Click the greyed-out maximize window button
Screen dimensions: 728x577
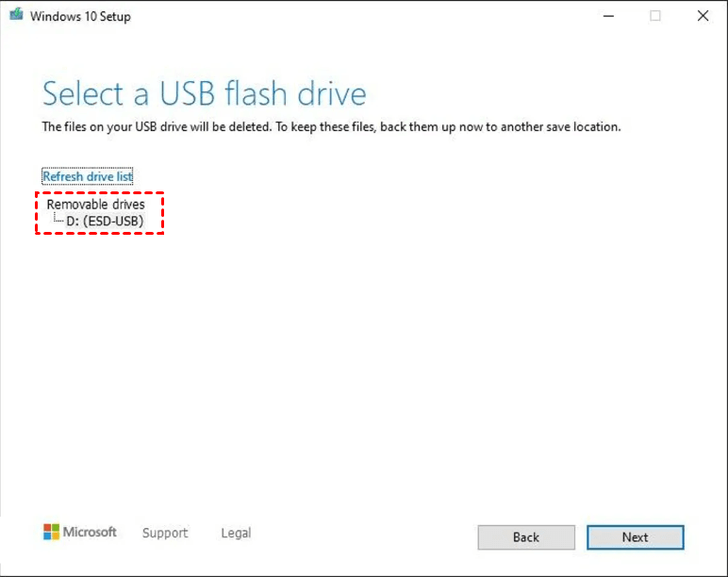[655, 16]
